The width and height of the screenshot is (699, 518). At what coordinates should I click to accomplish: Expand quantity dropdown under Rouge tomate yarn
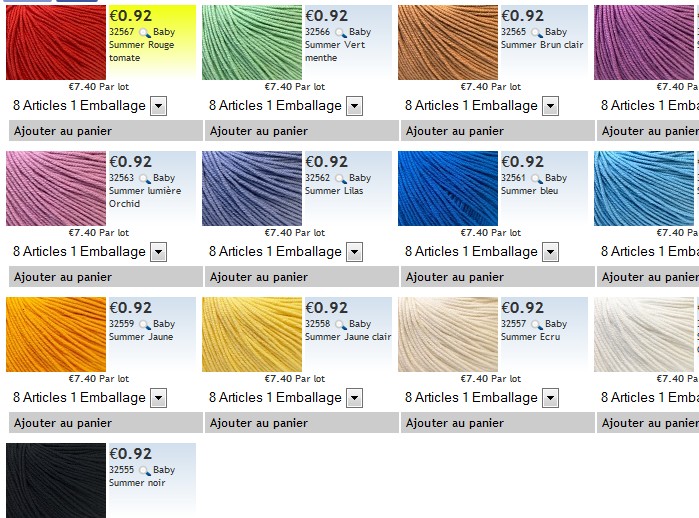pos(158,106)
